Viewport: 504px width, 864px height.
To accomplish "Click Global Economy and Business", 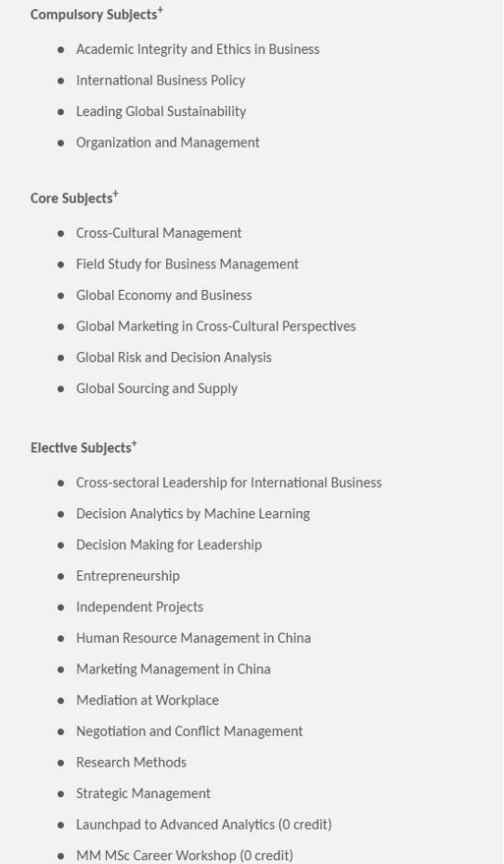I will [164, 295].
